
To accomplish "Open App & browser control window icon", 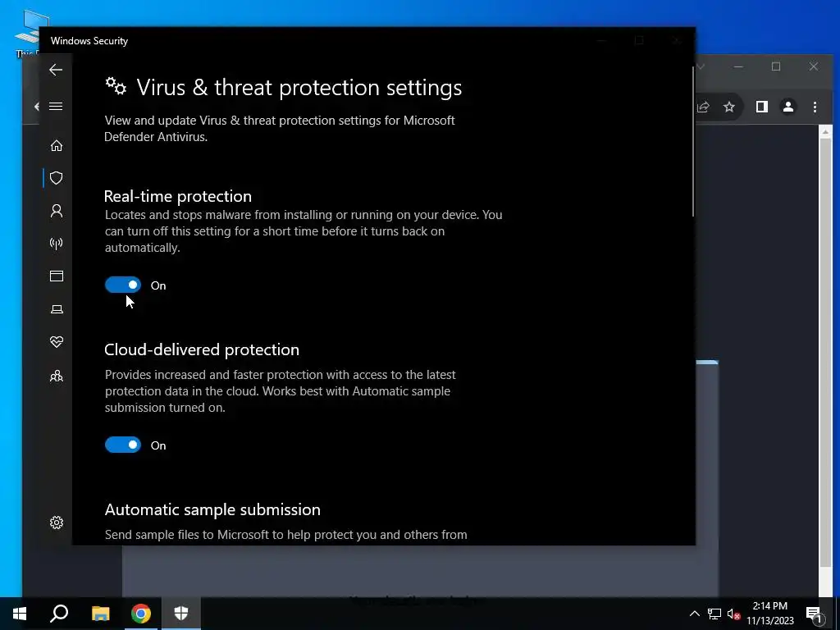I will [x=57, y=276].
